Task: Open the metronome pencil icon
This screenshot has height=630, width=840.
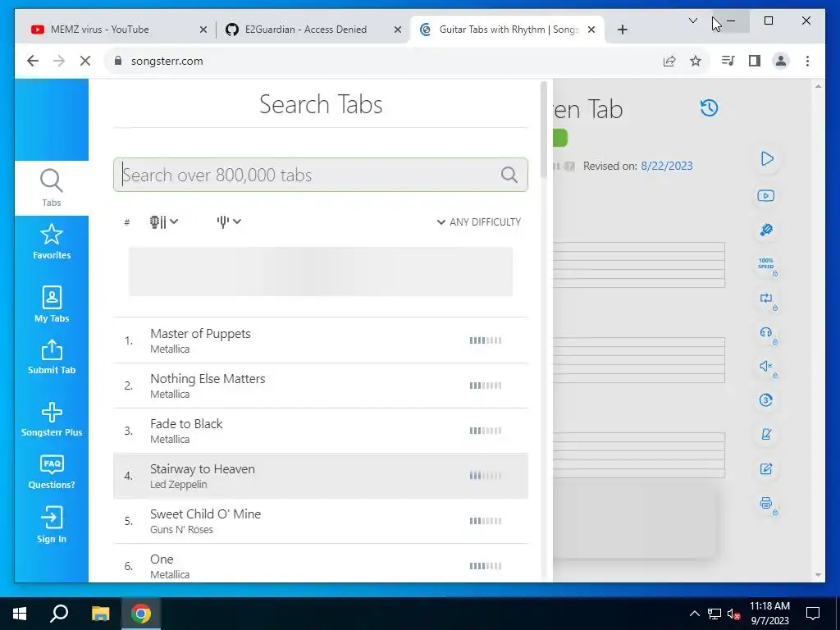Action: (x=766, y=434)
